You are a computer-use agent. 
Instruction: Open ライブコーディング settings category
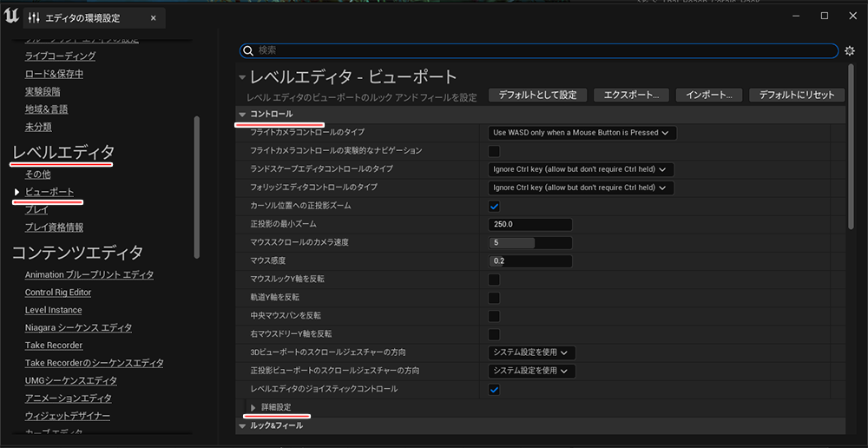click(60, 56)
